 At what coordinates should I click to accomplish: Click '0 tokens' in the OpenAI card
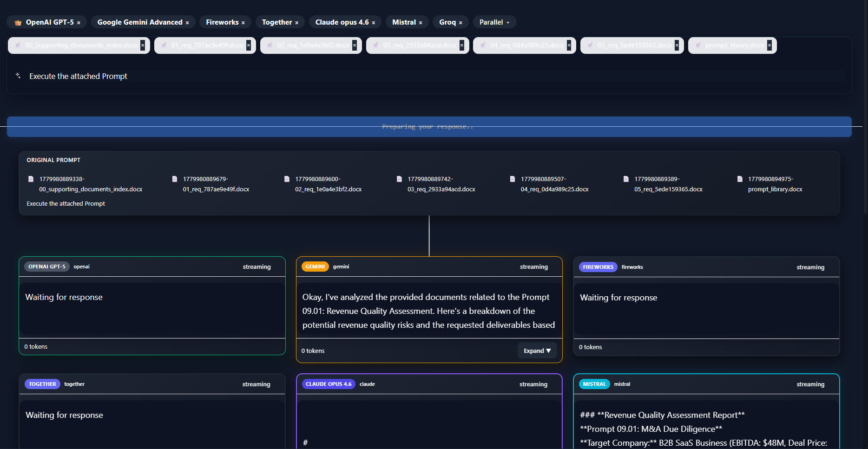click(x=36, y=346)
